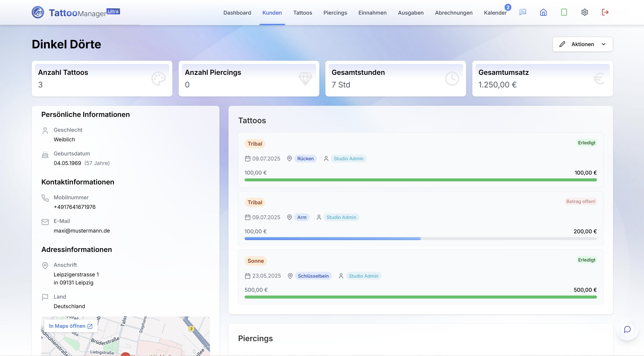Viewport: 644px width, 356px height.
Task: Click the Tribal tag on the Rücken tattoo
Action: pyautogui.click(x=255, y=144)
